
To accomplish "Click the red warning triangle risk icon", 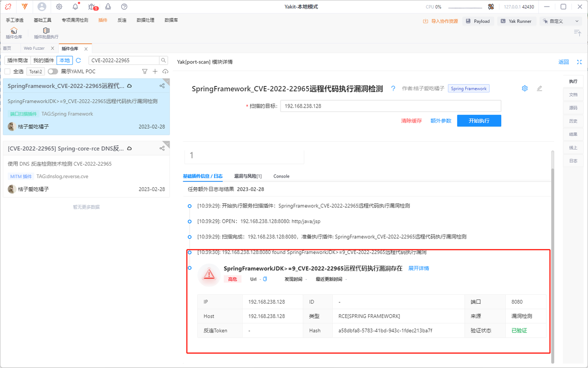I will point(209,275).
